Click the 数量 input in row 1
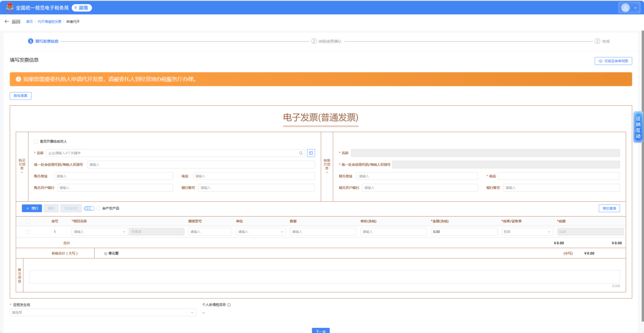This screenshot has width=644, height=333. (323, 232)
